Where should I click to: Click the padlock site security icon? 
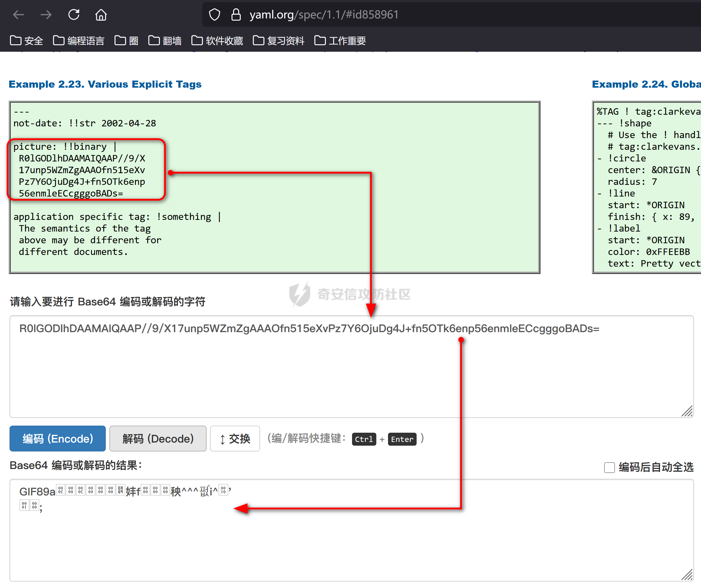click(236, 15)
